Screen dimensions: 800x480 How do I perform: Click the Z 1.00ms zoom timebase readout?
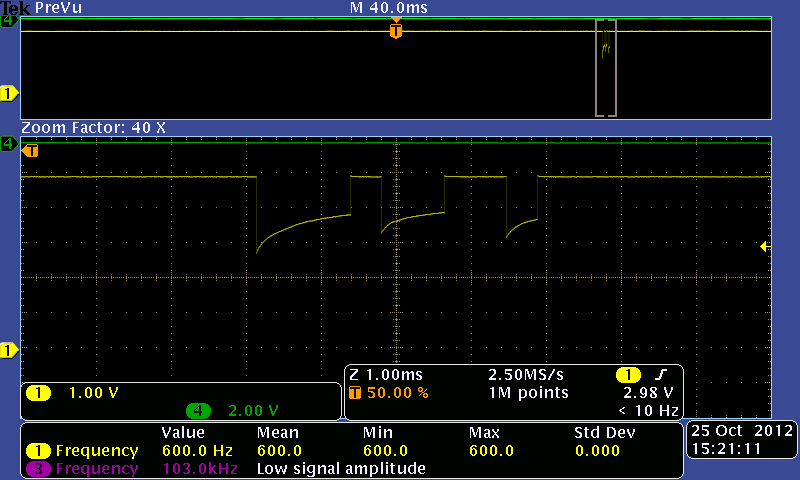pos(386,375)
